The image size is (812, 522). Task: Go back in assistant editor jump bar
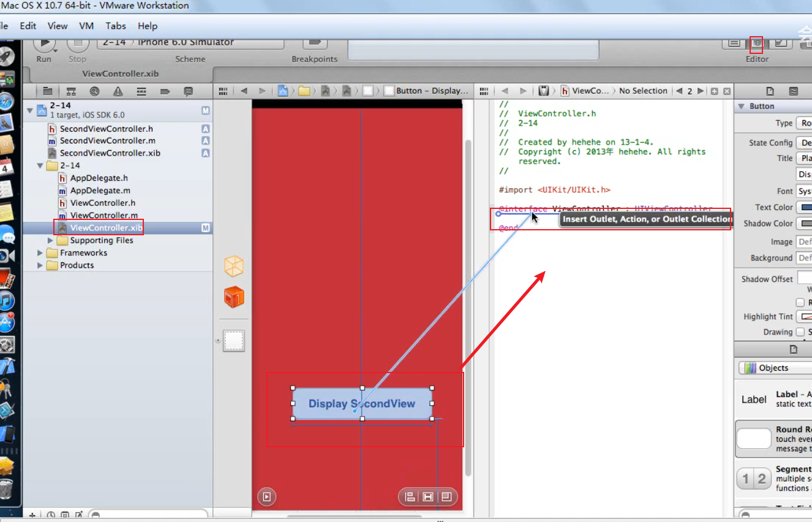[x=505, y=91]
